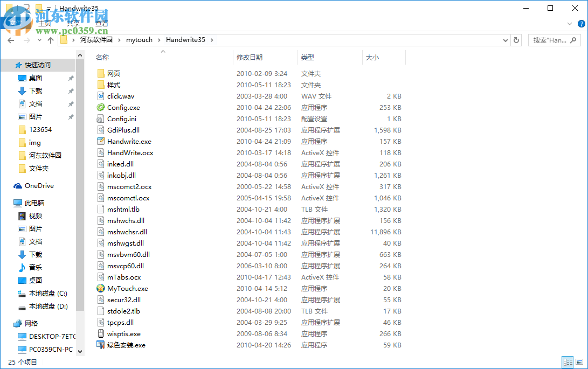Click the up-one-level arrow
588x369 pixels.
coord(51,40)
